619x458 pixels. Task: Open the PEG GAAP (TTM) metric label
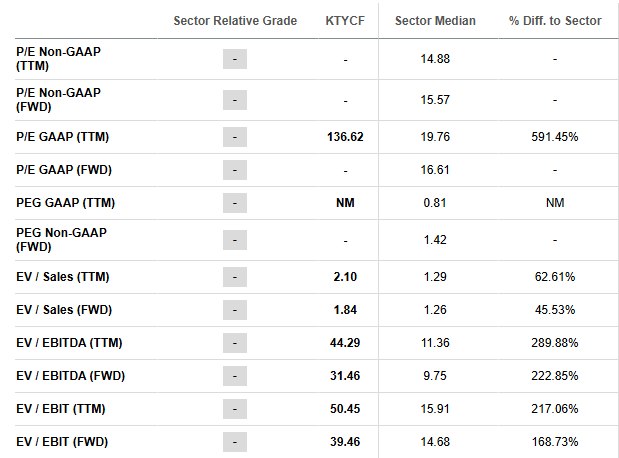(66, 203)
